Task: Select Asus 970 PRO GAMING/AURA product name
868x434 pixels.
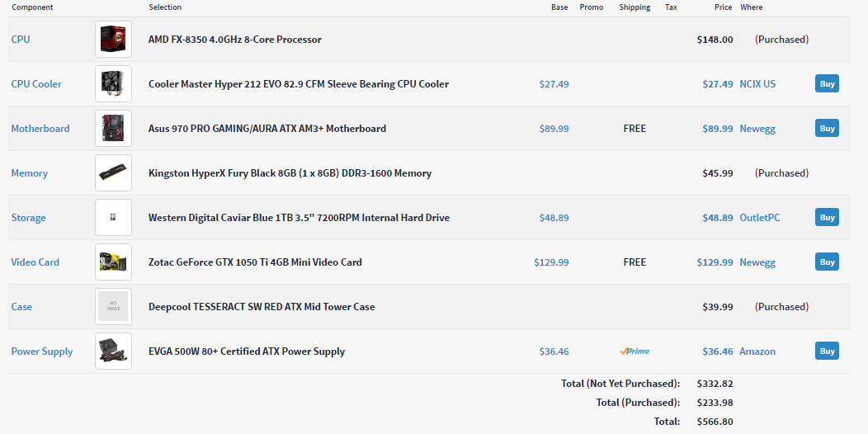Action: (x=267, y=129)
